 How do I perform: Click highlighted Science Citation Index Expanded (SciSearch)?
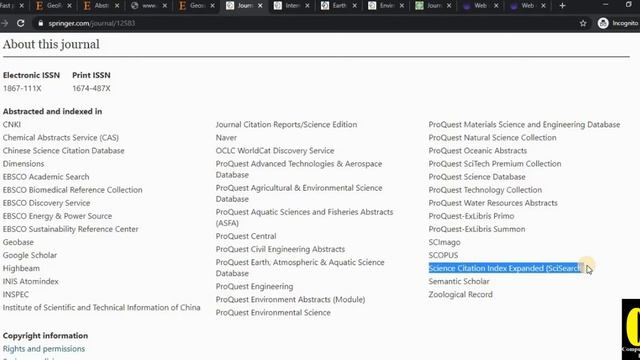pos(505,268)
